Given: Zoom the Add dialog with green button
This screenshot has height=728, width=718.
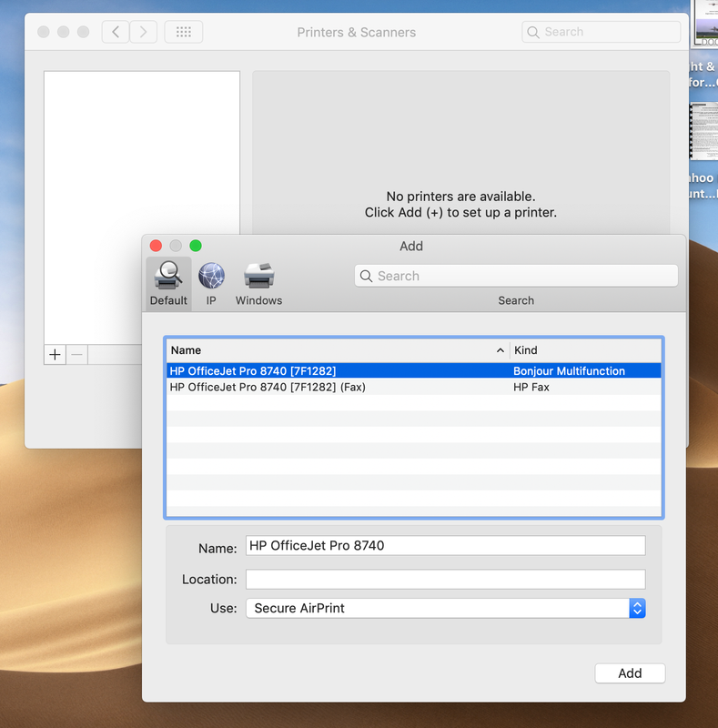Looking at the screenshot, I should (x=196, y=246).
